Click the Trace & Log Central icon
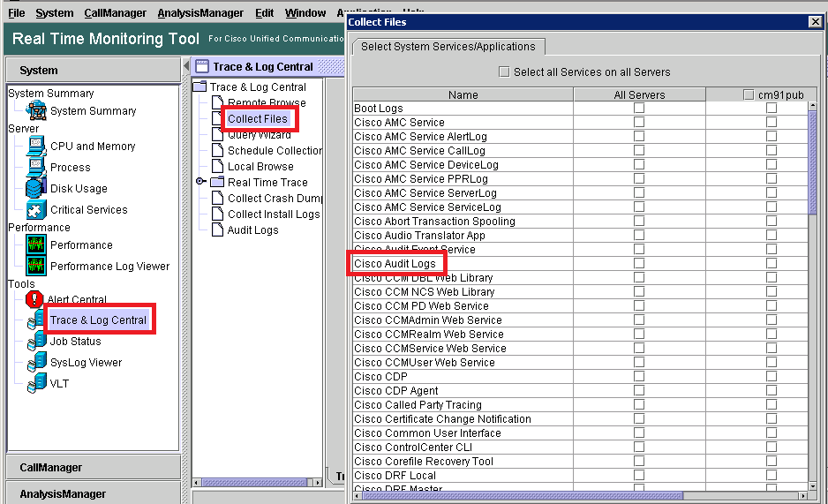828x504 pixels. [36, 320]
